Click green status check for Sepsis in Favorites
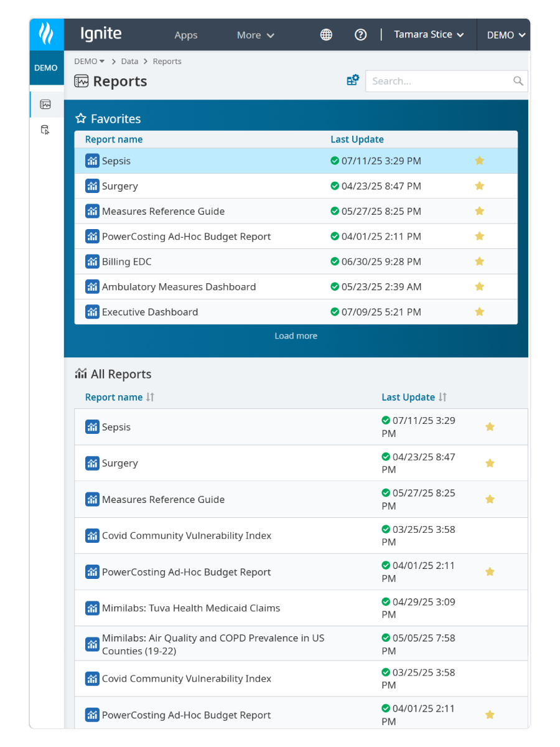 pos(335,161)
